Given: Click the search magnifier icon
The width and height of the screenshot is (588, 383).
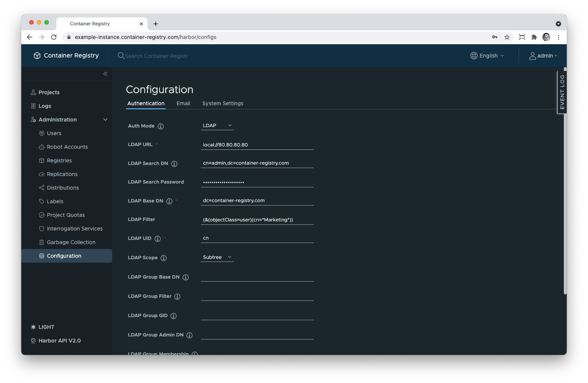Looking at the screenshot, I should (121, 56).
